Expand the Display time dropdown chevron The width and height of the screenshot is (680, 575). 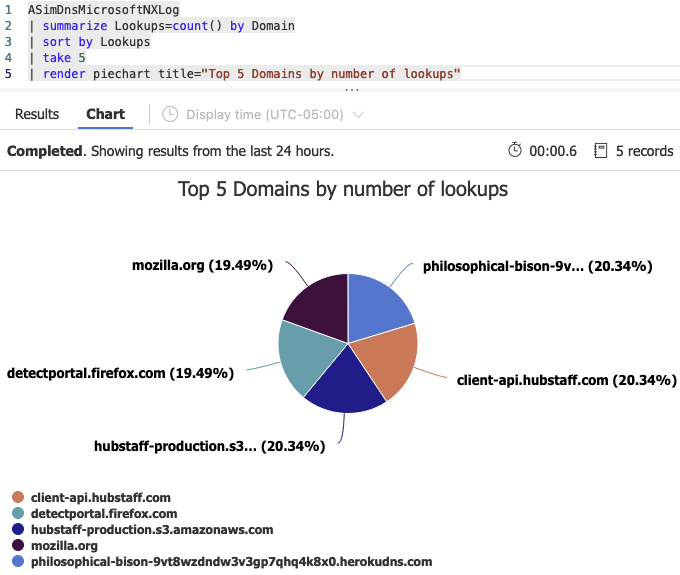(x=359, y=115)
